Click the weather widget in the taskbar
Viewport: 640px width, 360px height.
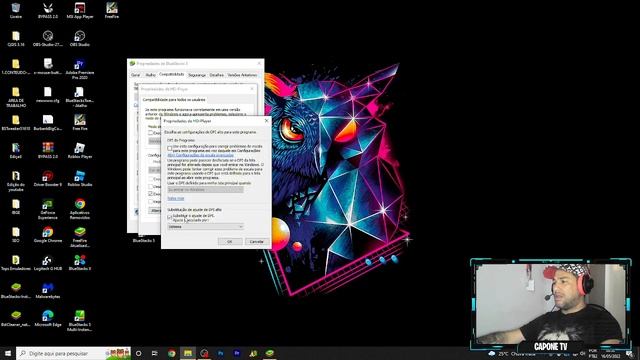point(512,354)
